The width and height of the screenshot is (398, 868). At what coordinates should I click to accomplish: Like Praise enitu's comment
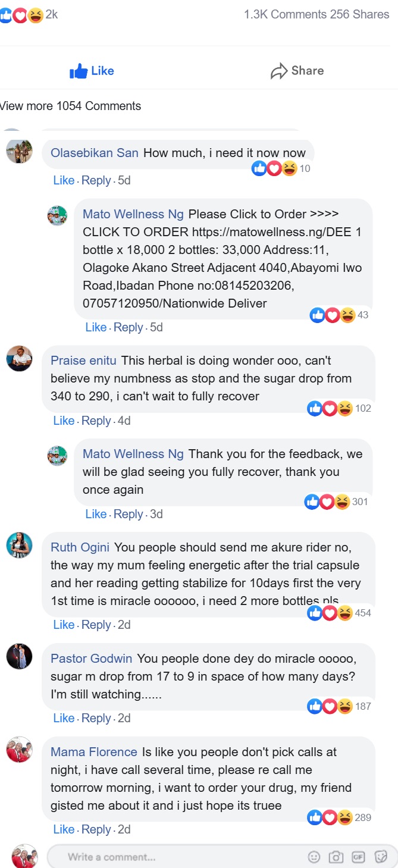[x=64, y=421]
